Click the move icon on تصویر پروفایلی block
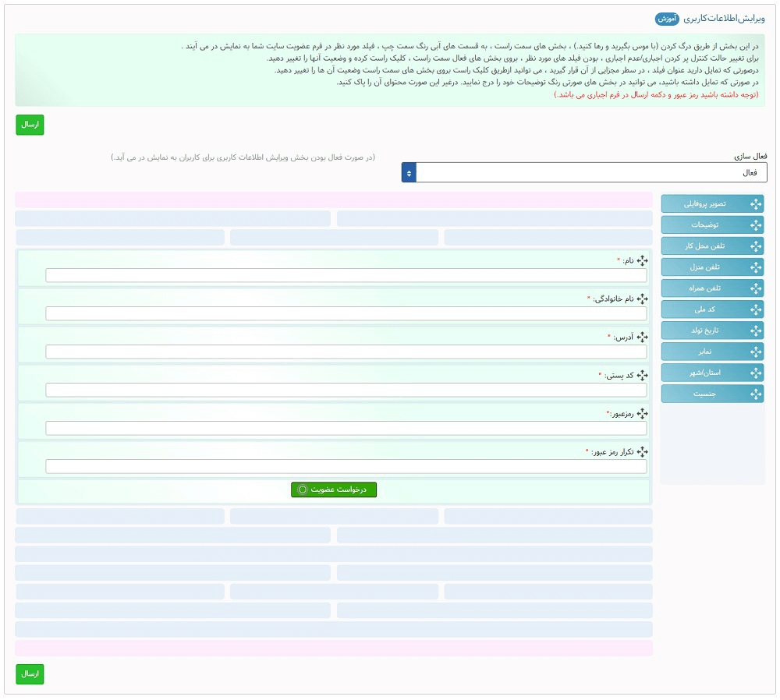780x700 pixels. 755,204
